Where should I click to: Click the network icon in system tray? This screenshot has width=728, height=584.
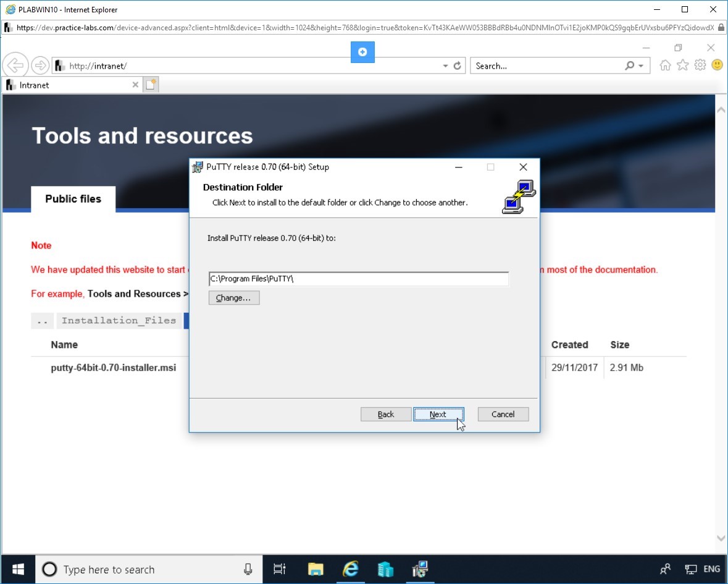point(691,569)
